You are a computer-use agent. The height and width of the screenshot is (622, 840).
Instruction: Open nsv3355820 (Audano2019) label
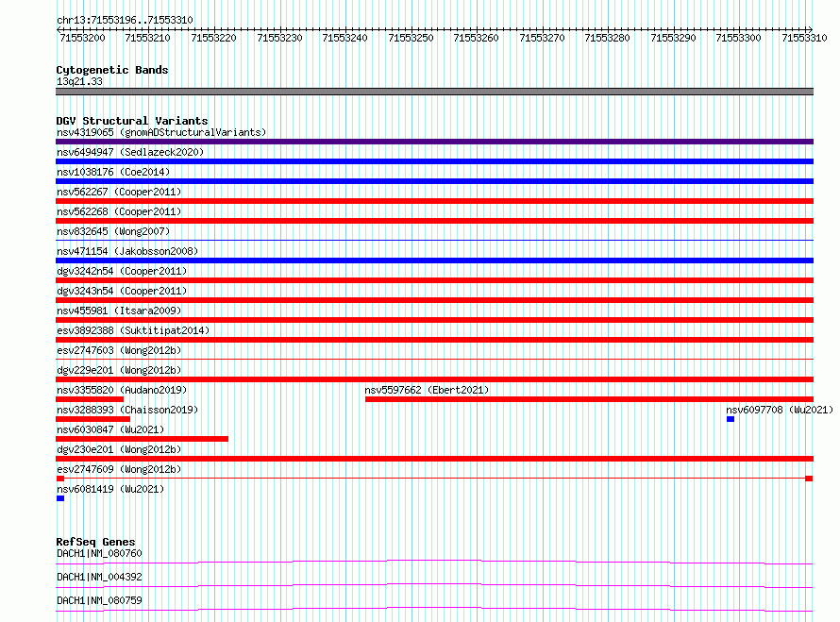pyautogui.click(x=122, y=390)
